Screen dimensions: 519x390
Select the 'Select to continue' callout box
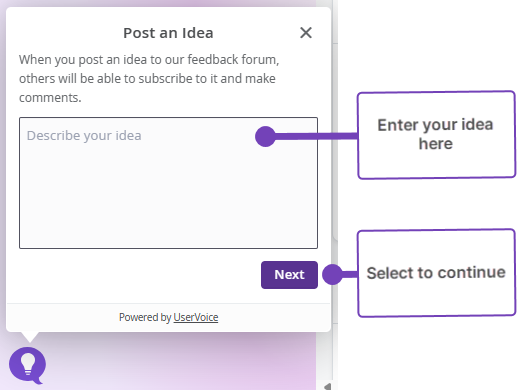[x=436, y=273]
